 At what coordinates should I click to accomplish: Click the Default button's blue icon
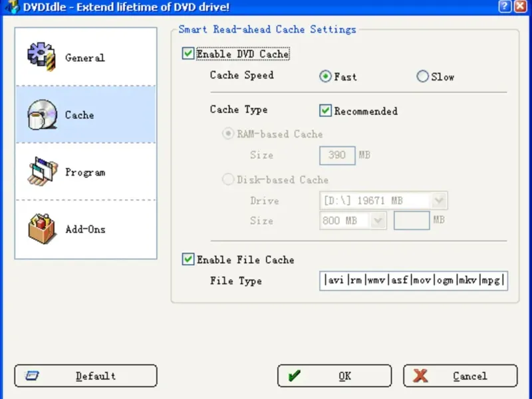coord(32,376)
